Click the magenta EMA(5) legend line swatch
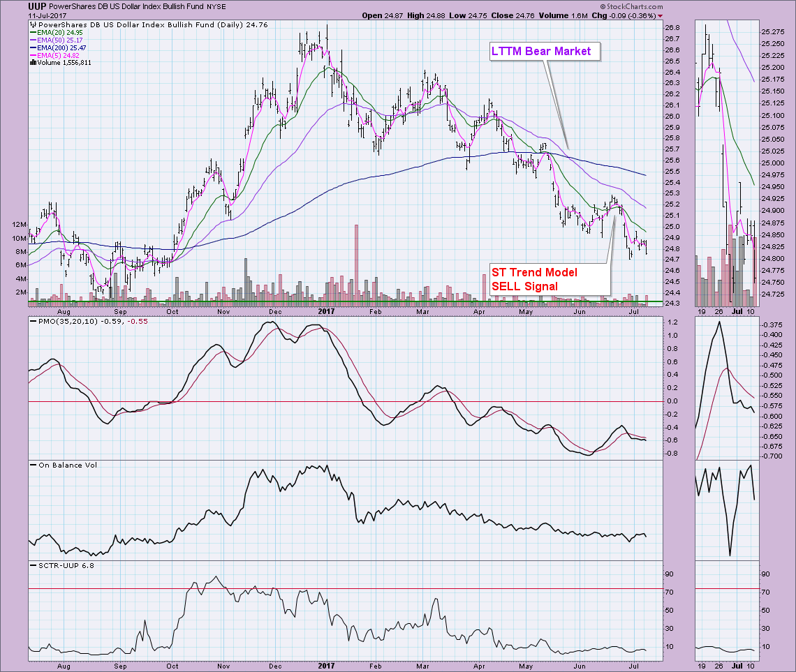Screen dimensions: 796x672 pos(33,55)
